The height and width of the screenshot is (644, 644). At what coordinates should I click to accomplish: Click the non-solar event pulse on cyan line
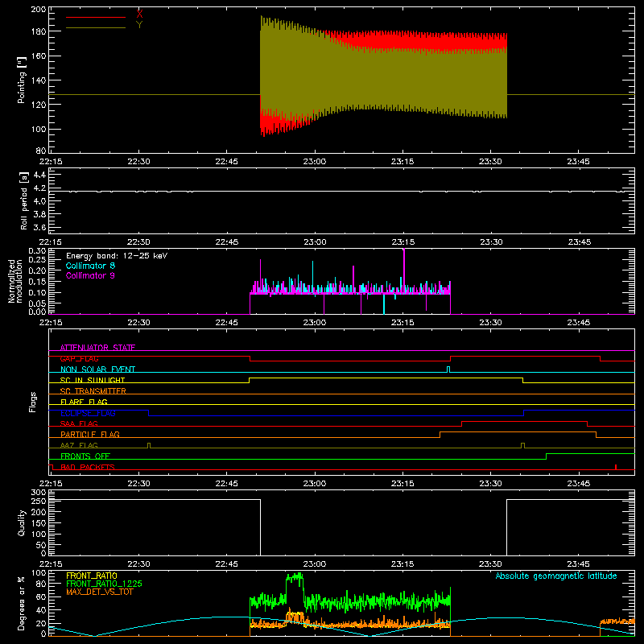click(x=448, y=369)
